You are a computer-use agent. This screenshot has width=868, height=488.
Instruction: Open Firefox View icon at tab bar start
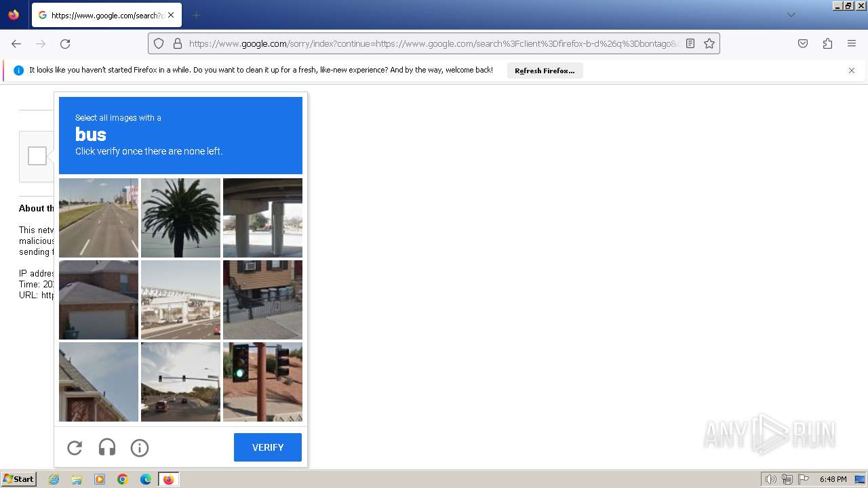click(14, 15)
